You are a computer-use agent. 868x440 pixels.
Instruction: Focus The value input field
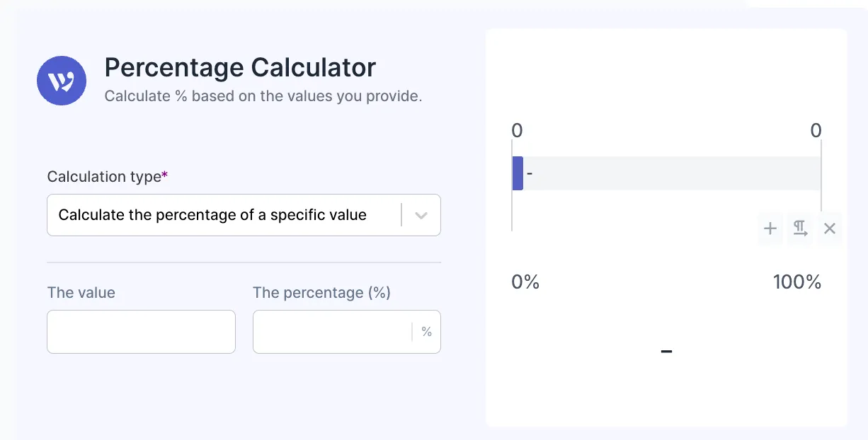(141, 331)
